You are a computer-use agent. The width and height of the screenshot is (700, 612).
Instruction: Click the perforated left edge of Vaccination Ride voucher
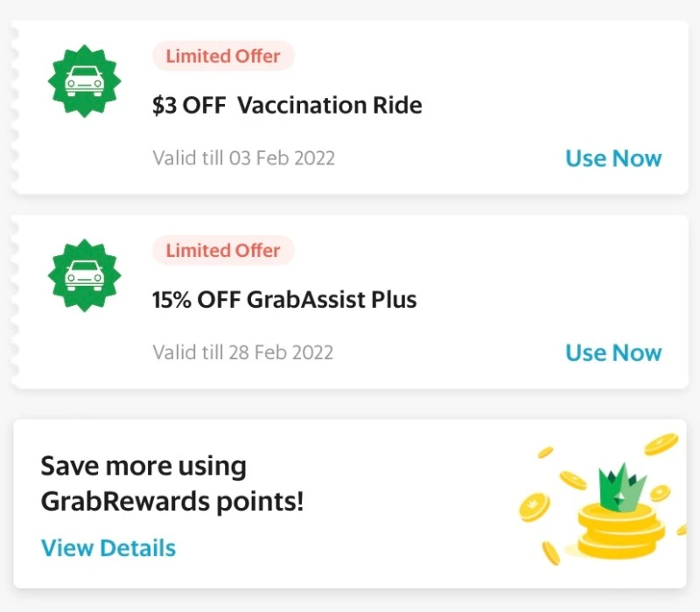[14, 107]
